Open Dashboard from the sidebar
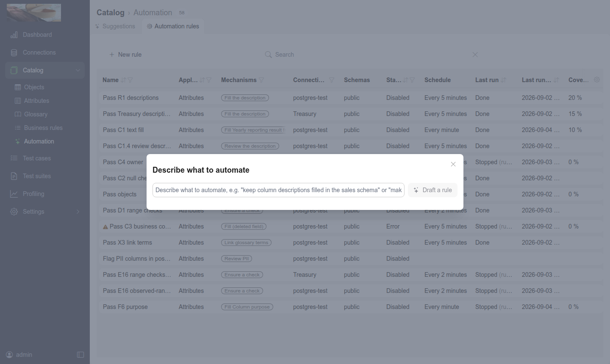 point(37,35)
